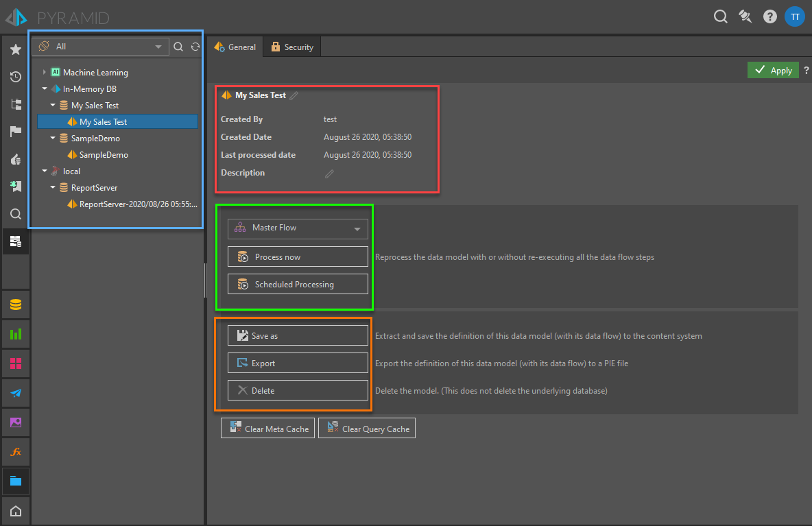Image resolution: width=812 pixels, height=526 pixels.
Task: Click the search magnifier in top header
Action: 720,17
